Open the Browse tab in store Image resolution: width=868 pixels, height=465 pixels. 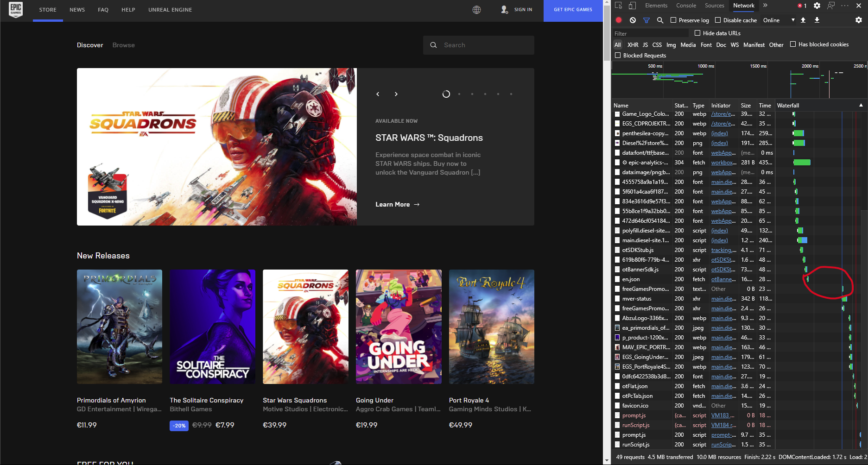(123, 45)
